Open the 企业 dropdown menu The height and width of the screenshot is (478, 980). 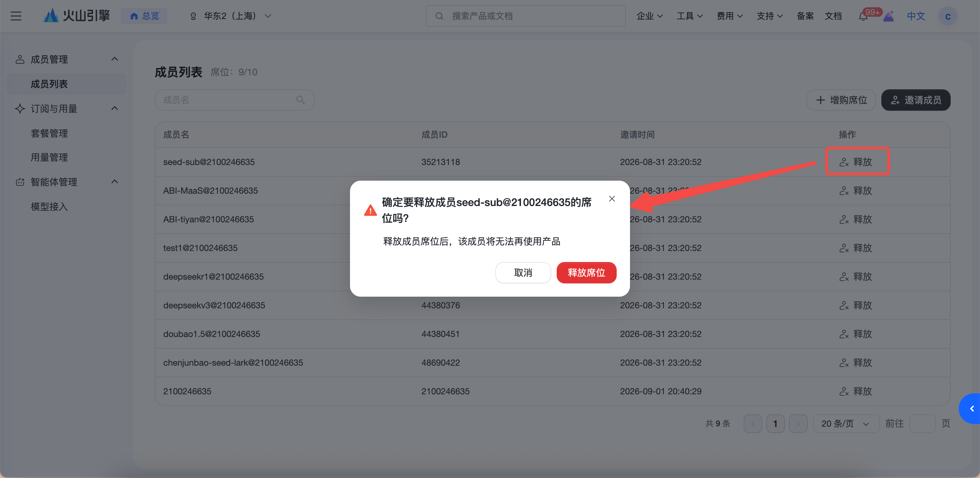[649, 16]
